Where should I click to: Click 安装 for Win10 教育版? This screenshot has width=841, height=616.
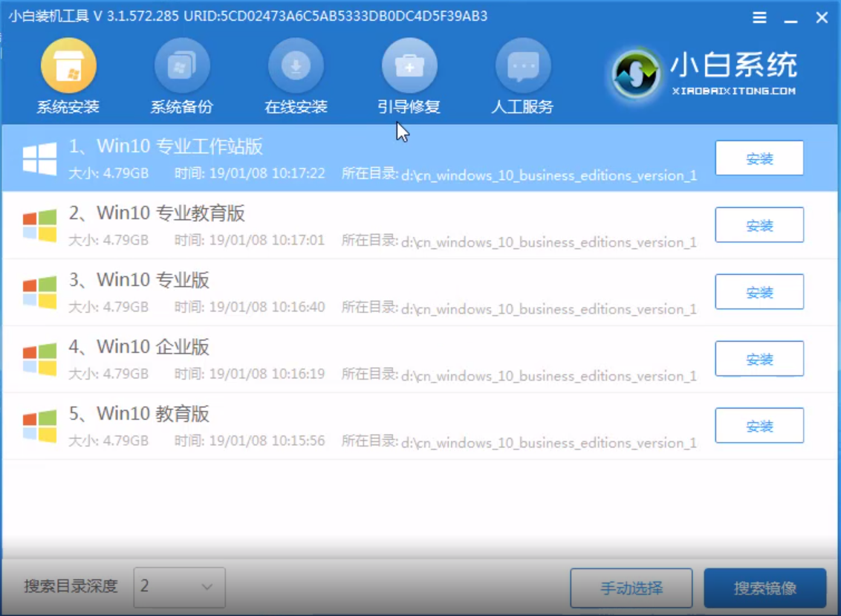(x=759, y=425)
